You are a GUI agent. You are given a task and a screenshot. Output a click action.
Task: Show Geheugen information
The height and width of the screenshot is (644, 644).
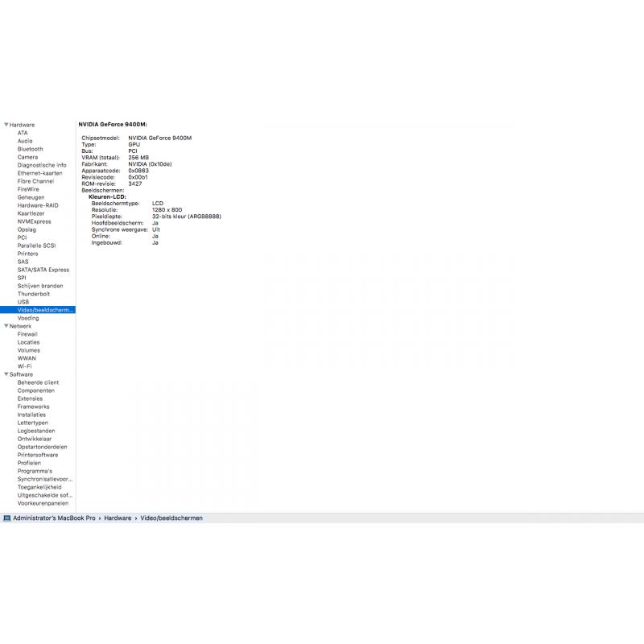[31, 197]
